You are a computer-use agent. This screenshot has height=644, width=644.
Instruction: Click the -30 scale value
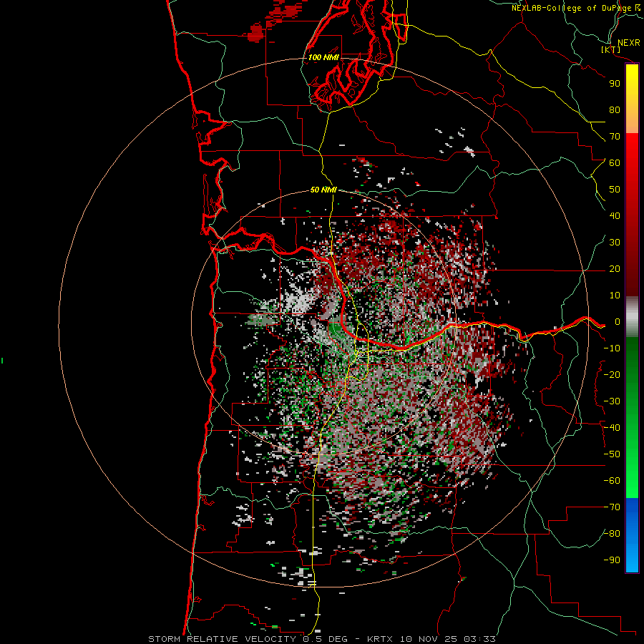612,401
